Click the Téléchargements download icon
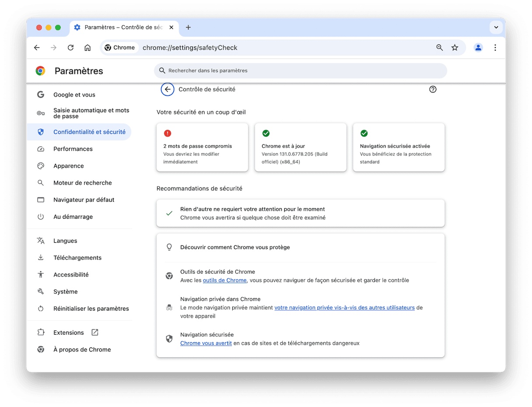This screenshot has width=532, height=407. tap(41, 258)
